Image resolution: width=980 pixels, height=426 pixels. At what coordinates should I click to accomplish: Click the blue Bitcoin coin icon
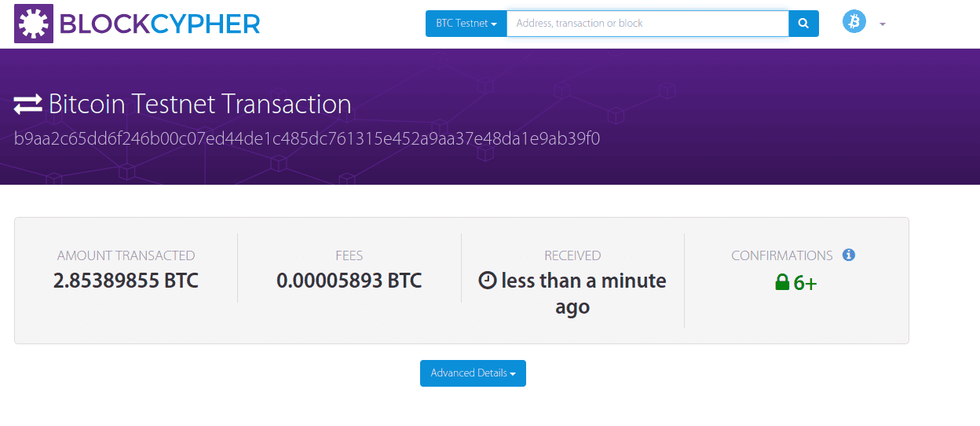pos(854,21)
